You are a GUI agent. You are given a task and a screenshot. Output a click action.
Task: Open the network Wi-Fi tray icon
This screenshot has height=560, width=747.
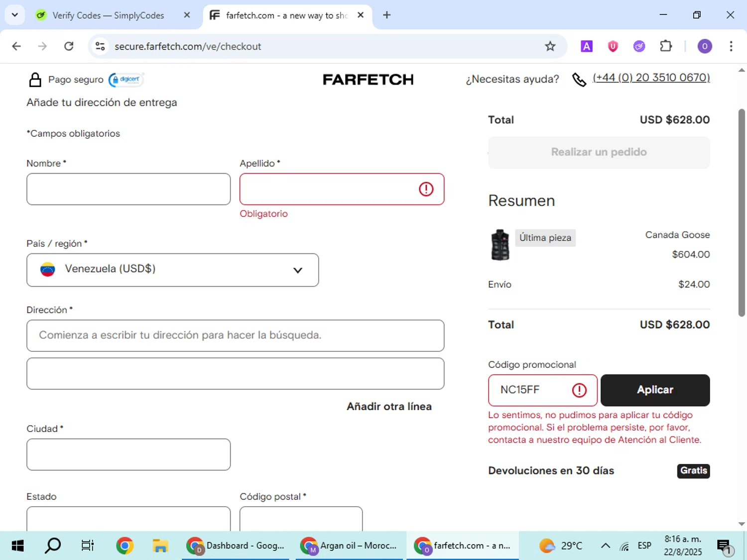coord(624,546)
